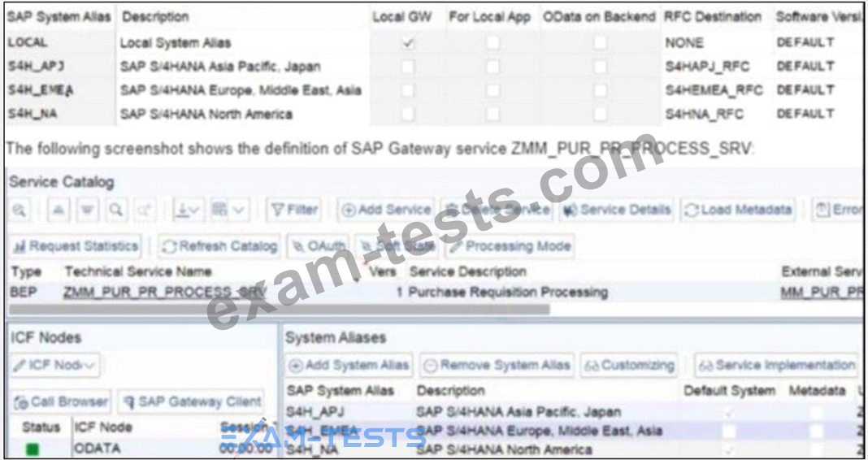868x460 pixels.
Task: Click the Customizing button
Action: point(629,366)
